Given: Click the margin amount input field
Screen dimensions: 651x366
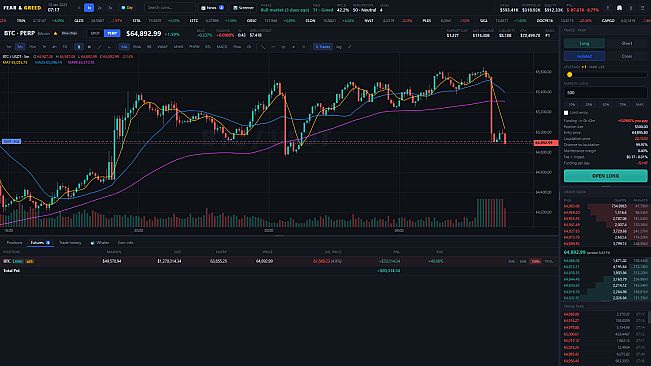Looking at the screenshot, I should [605, 93].
